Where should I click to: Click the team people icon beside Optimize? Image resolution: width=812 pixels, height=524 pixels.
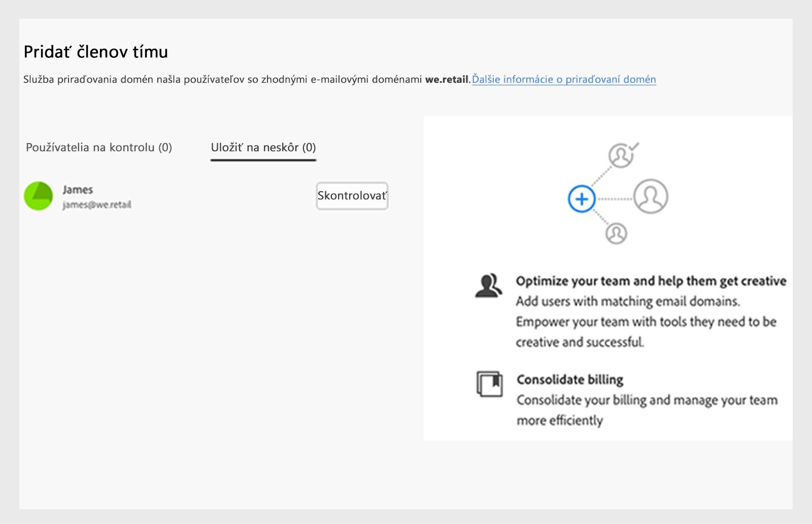pyautogui.click(x=488, y=286)
